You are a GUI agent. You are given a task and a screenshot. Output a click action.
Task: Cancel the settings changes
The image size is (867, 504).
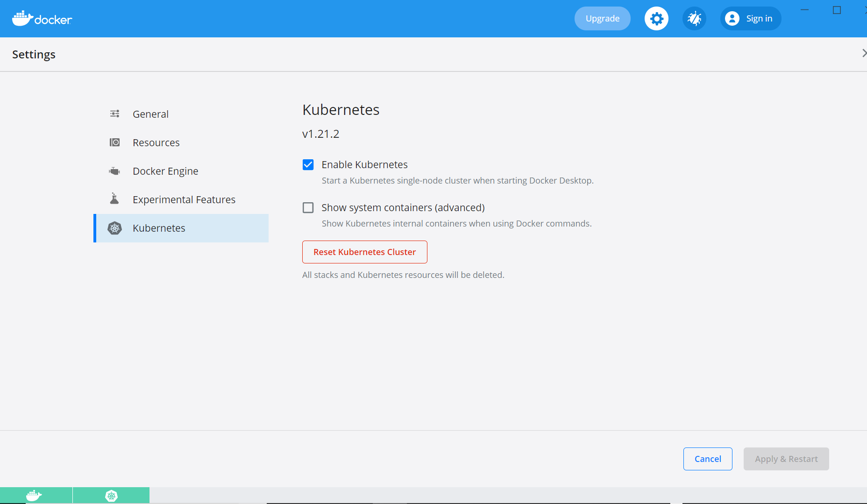[708, 459]
